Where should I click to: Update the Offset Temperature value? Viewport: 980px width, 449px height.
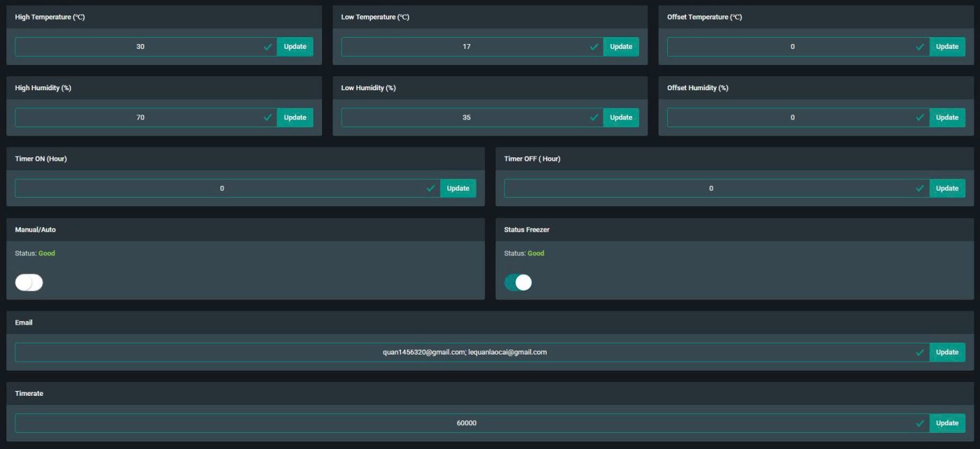pyautogui.click(x=947, y=47)
